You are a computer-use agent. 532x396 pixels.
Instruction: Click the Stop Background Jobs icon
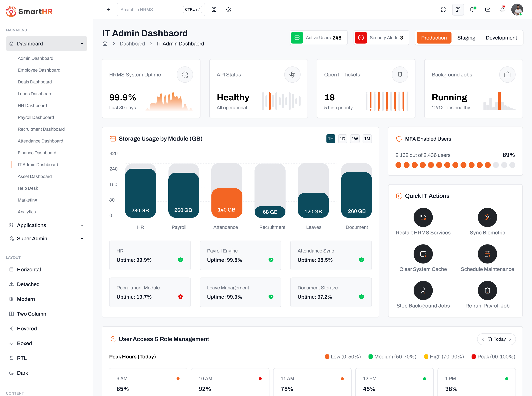click(x=423, y=290)
